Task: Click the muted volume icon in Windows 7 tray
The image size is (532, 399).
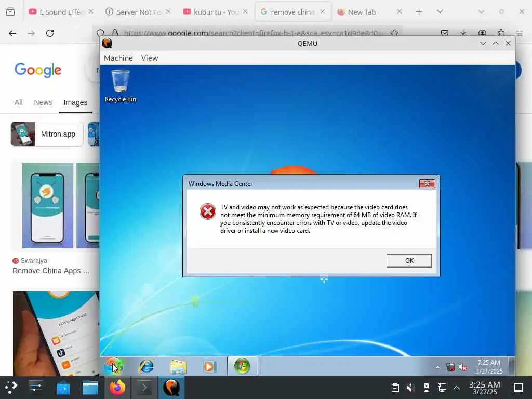Action: (463, 367)
